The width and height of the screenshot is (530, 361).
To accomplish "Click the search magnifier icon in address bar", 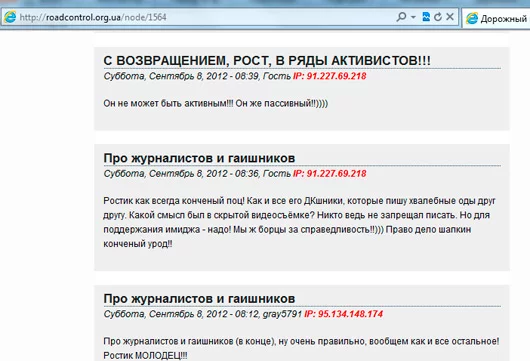I will pos(401,17).
